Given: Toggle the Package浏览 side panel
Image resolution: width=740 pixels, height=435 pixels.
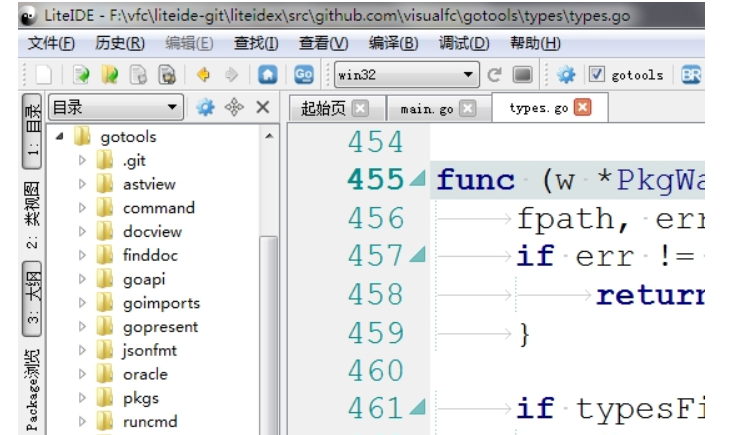Looking at the screenshot, I should pyautogui.click(x=32, y=390).
